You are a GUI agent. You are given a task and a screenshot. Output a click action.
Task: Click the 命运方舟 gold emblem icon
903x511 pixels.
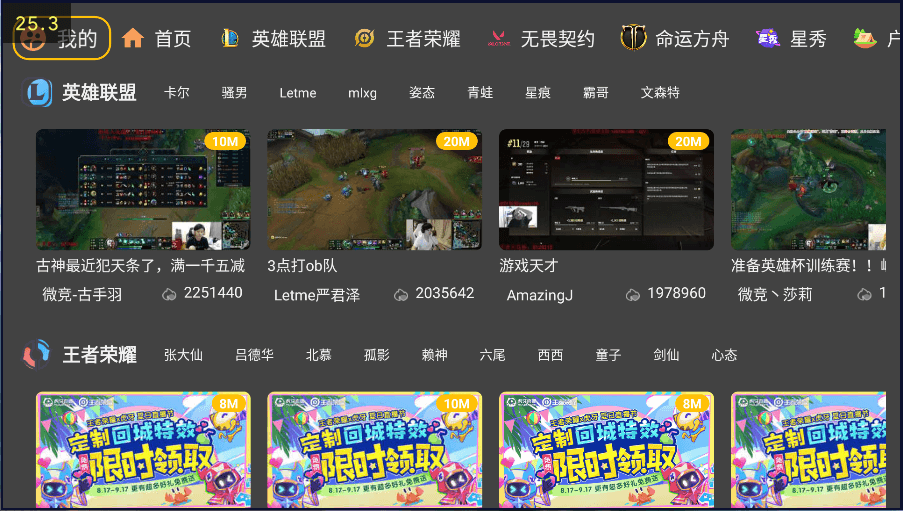point(633,38)
